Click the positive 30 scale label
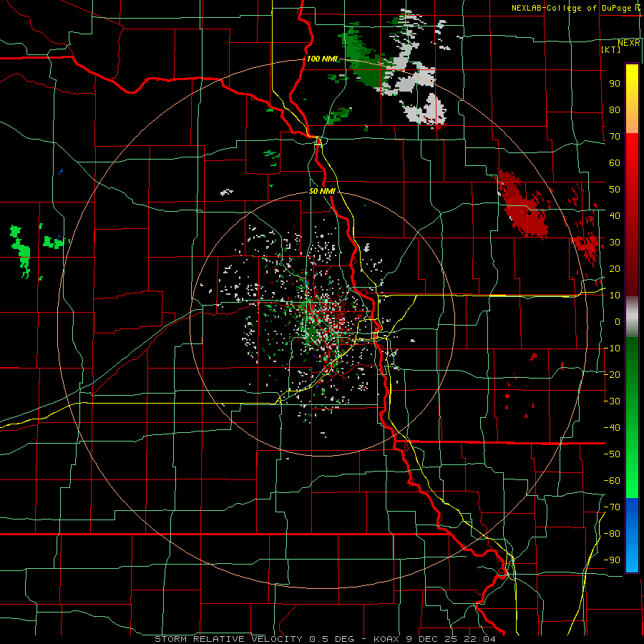The height and width of the screenshot is (644, 644). coord(615,243)
